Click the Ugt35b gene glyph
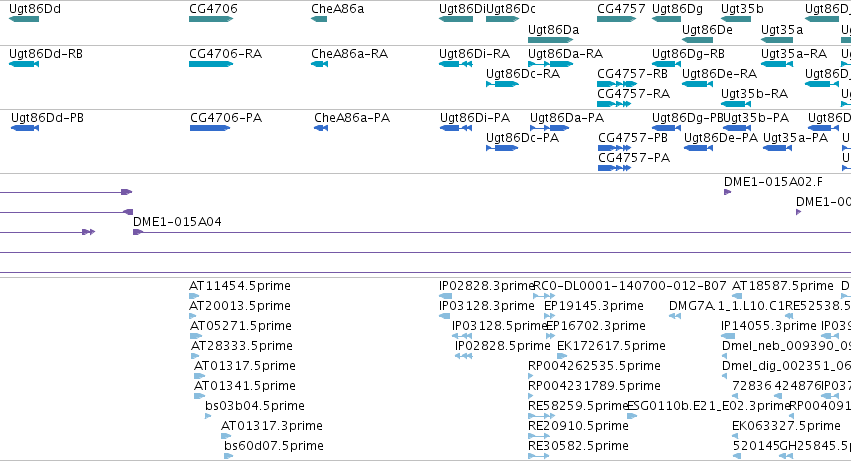Screen dimensions: 851x461 tap(736, 19)
